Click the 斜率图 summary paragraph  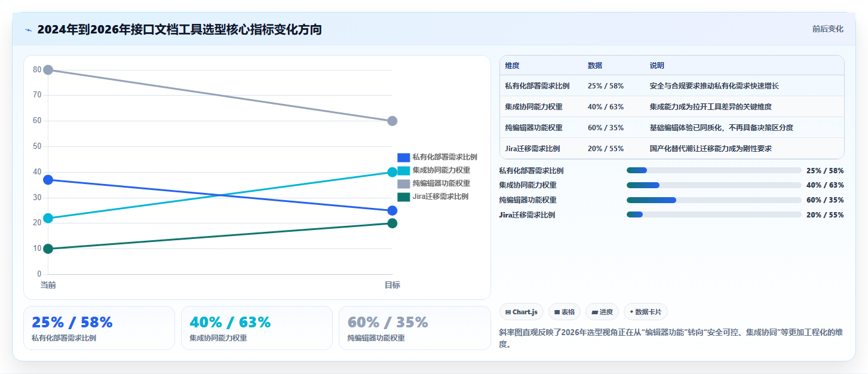[671, 338]
